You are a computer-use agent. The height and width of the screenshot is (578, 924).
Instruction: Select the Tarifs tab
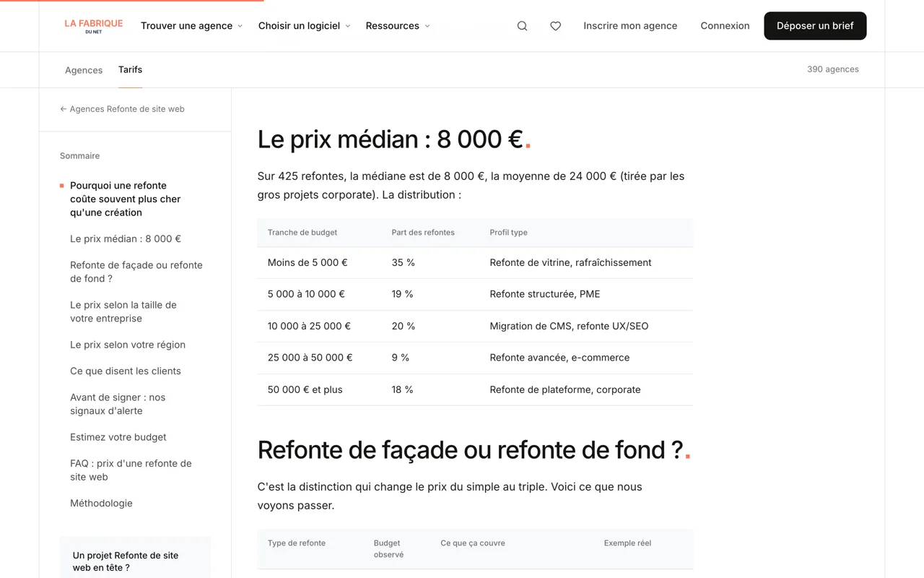[130, 70]
